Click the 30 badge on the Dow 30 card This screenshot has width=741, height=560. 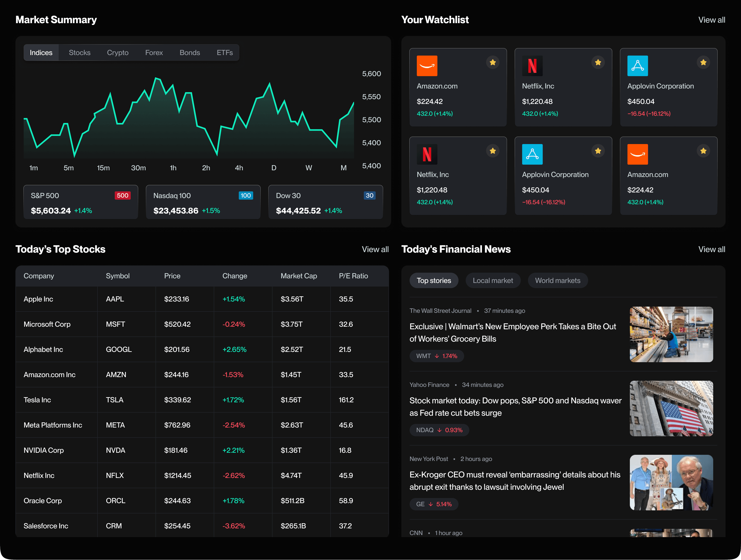pos(369,195)
